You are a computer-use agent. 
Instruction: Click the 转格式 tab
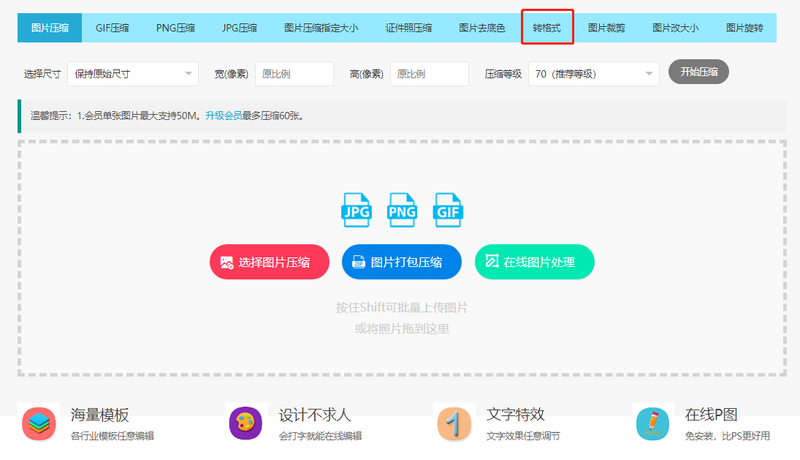(x=547, y=28)
